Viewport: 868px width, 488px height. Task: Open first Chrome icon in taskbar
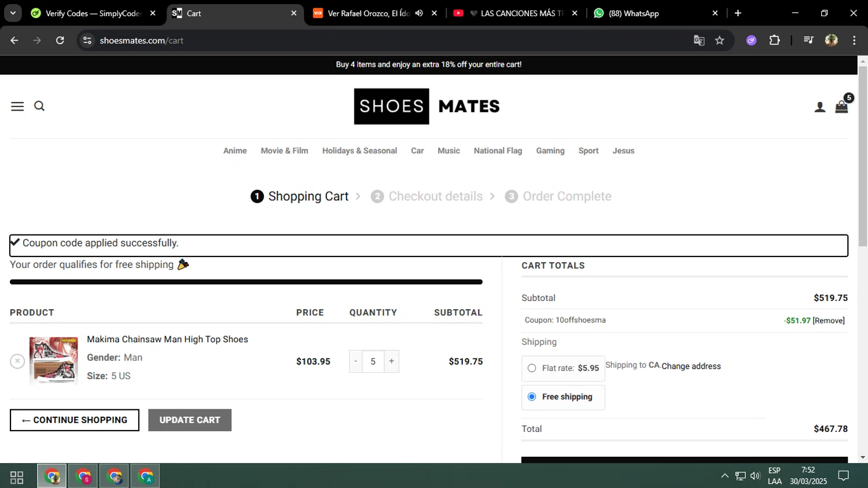point(52,476)
